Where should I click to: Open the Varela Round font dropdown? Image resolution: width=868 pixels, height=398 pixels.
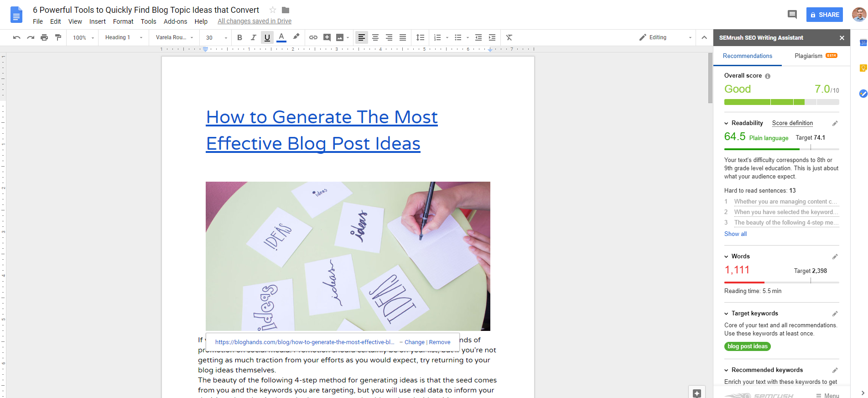point(175,37)
